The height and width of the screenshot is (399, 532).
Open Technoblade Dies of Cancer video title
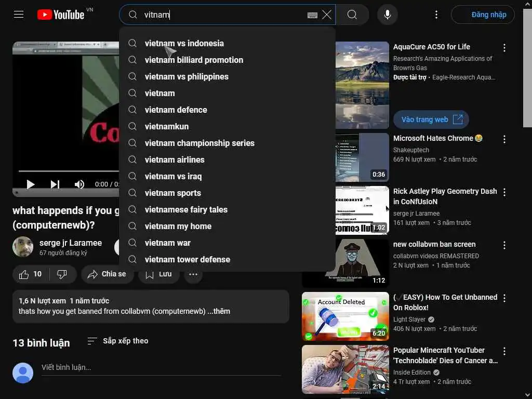[445, 355]
